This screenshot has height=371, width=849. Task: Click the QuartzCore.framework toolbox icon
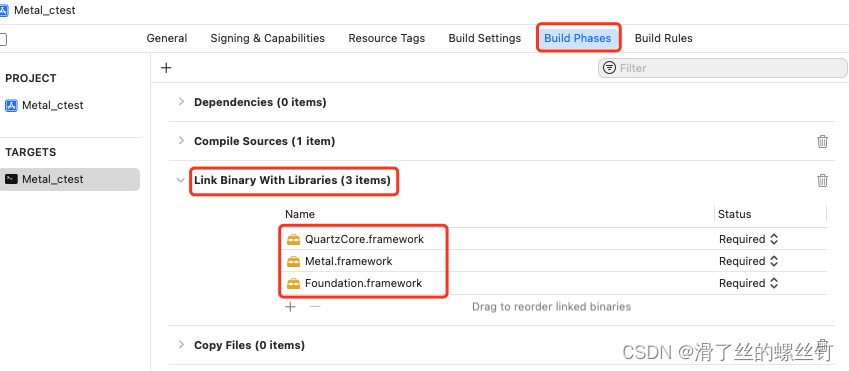293,239
